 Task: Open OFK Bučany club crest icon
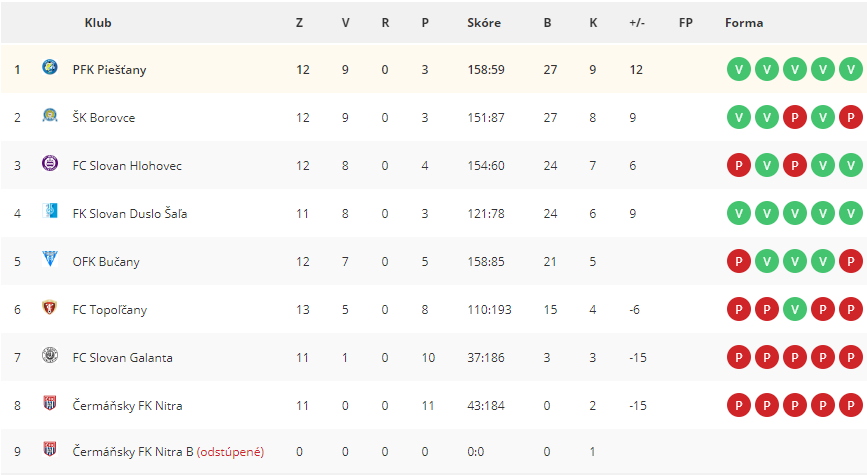point(50,259)
